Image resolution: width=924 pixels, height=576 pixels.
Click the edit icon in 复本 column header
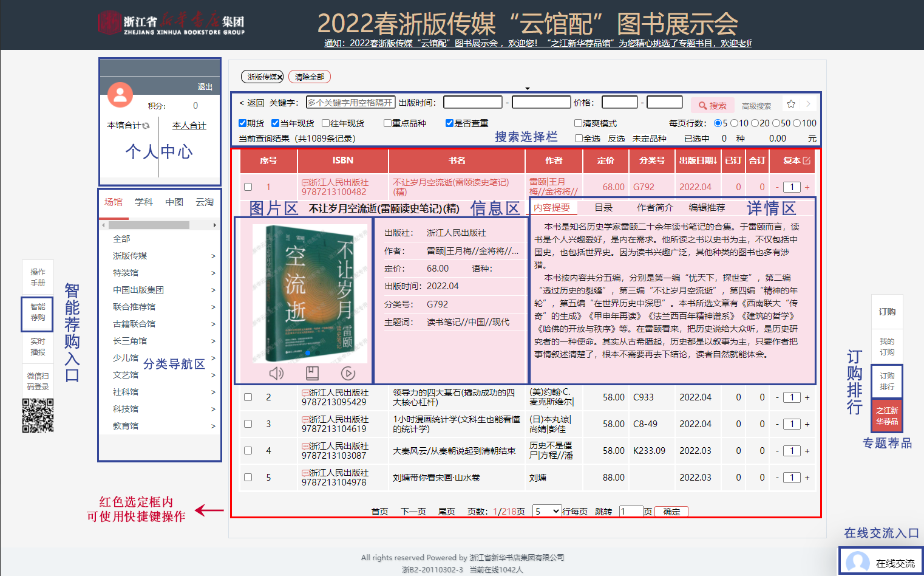pyautogui.click(x=806, y=160)
